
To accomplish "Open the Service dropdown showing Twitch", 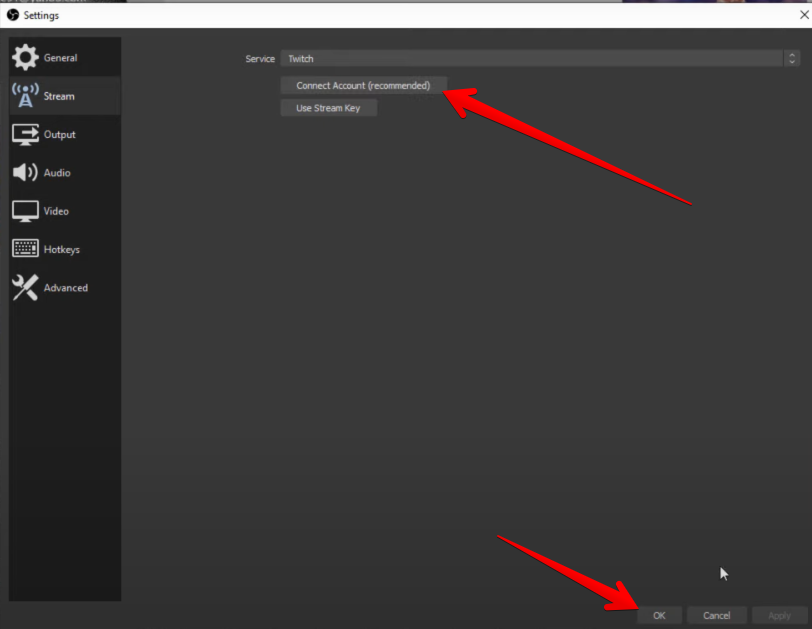I will click(x=540, y=58).
